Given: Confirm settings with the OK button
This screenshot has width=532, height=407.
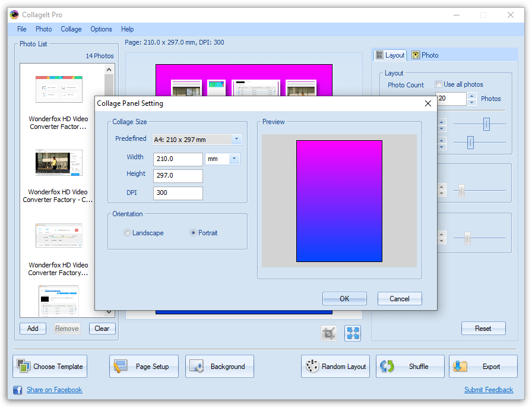Looking at the screenshot, I should point(344,298).
